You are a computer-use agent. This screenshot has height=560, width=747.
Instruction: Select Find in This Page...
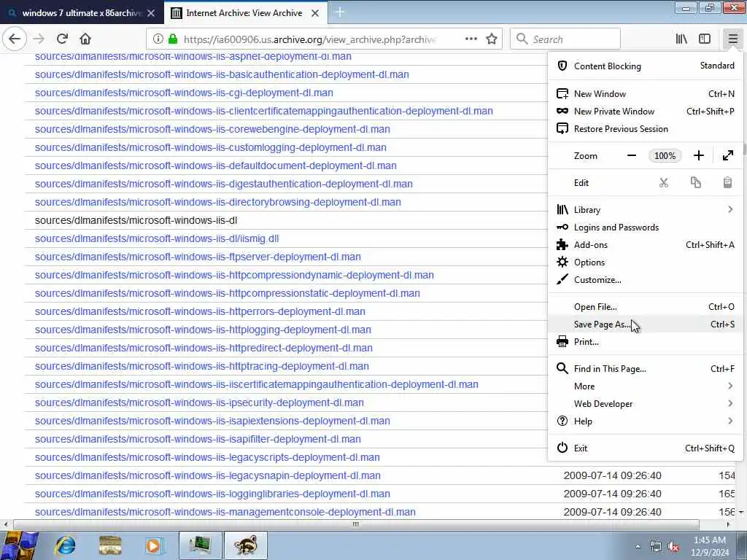coord(645,369)
